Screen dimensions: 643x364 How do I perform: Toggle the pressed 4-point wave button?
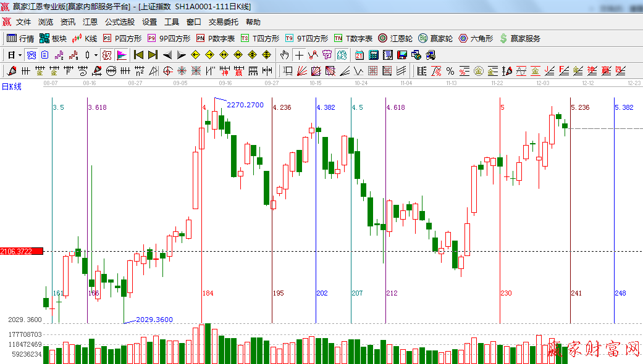click(107, 55)
